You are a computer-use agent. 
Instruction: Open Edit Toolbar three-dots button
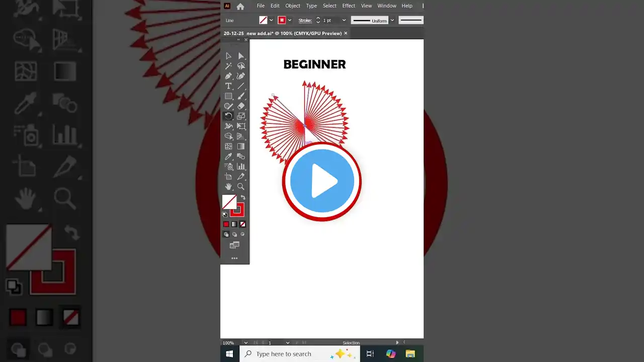click(234, 258)
